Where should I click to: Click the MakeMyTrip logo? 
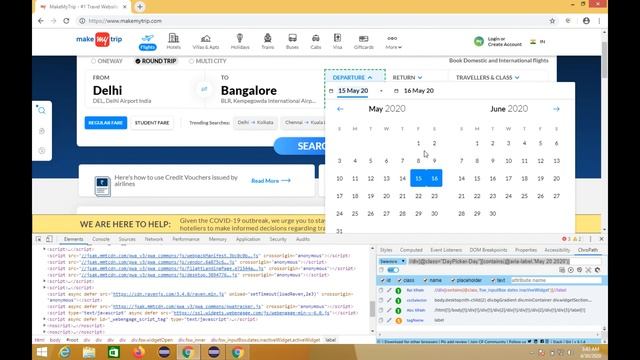[99, 40]
